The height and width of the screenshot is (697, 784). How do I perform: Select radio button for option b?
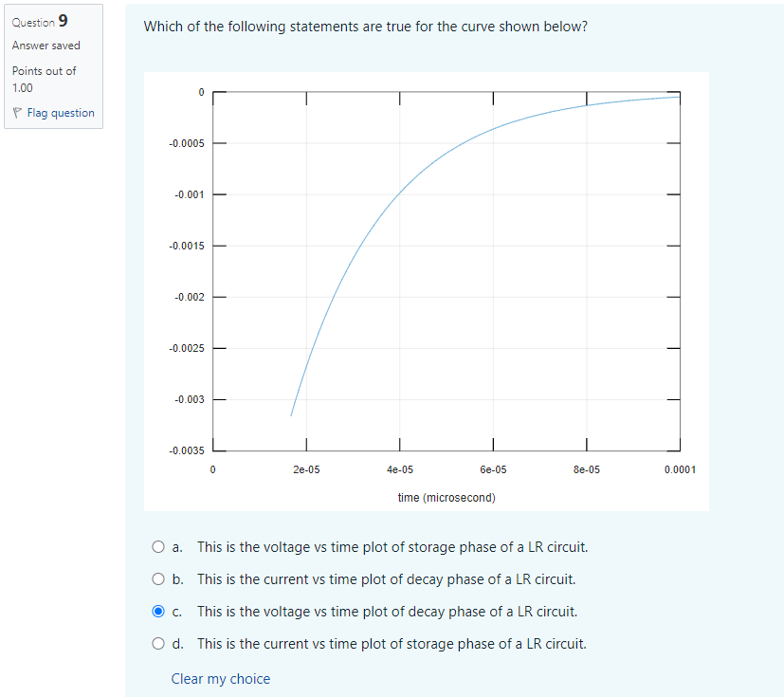click(x=158, y=578)
